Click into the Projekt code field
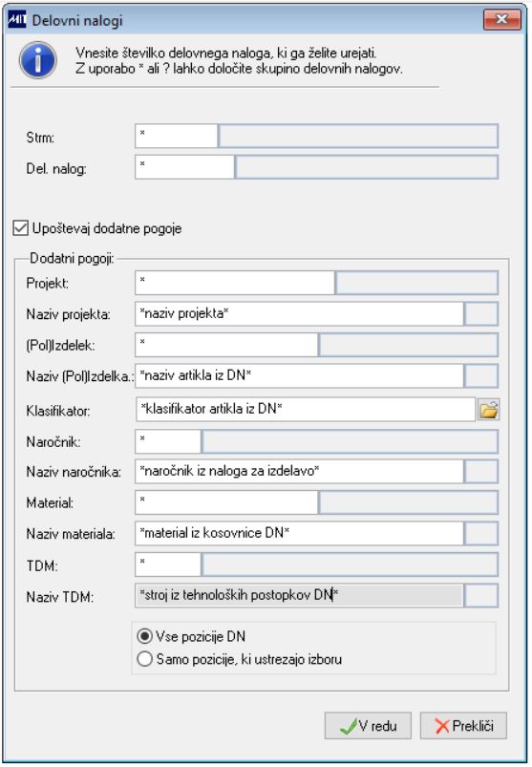Image resolution: width=532 pixels, height=767 pixels. pos(235,283)
